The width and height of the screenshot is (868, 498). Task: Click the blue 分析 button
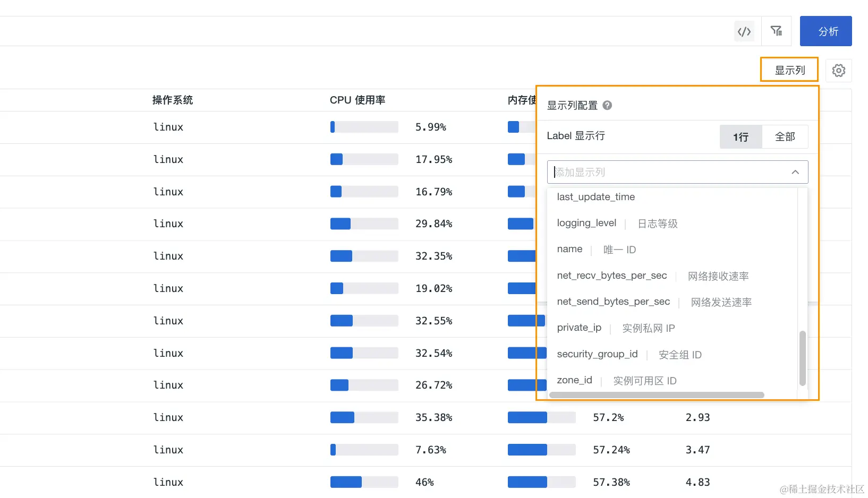[x=826, y=31]
